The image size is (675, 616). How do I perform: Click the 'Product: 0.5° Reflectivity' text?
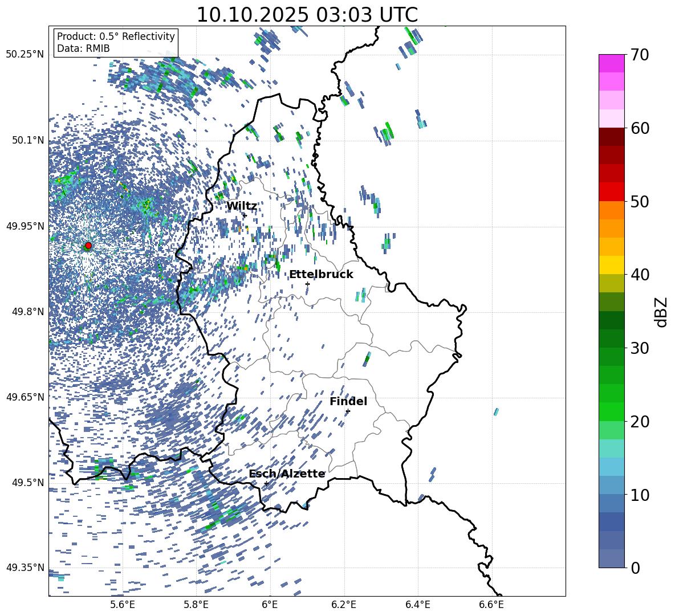(x=116, y=36)
